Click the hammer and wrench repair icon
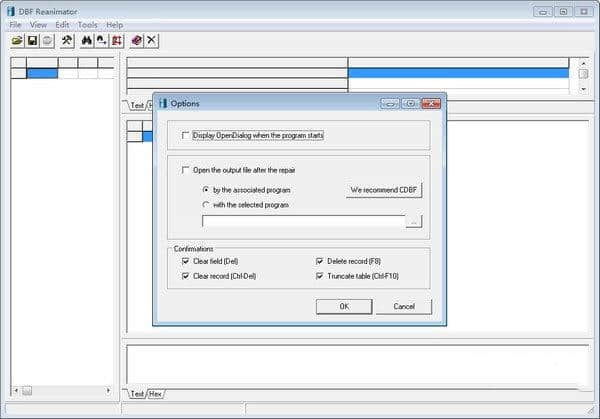The height and width of the screenshot is (419, 600). click(x=67, y=41)
